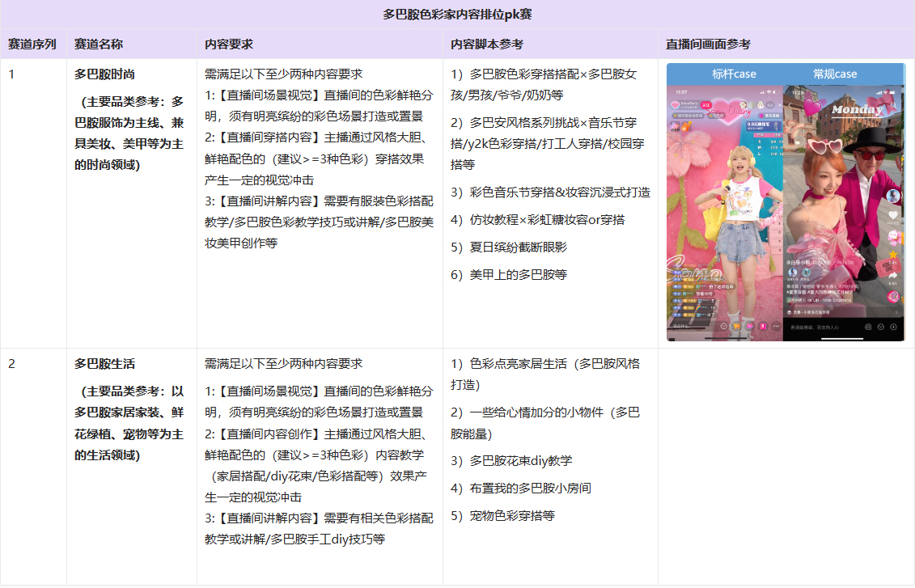Viewport: 915px width, 588px height.
Task: Tap the video progress bar in the 常规case video
Action: (x=841, y=338)
